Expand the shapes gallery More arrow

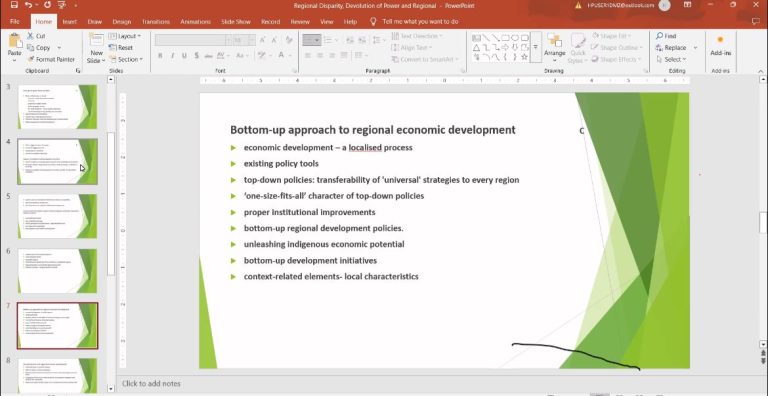point(535,48)
